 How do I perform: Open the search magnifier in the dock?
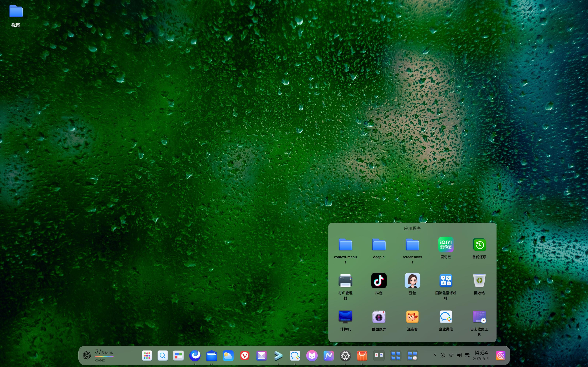coord(163,356)
